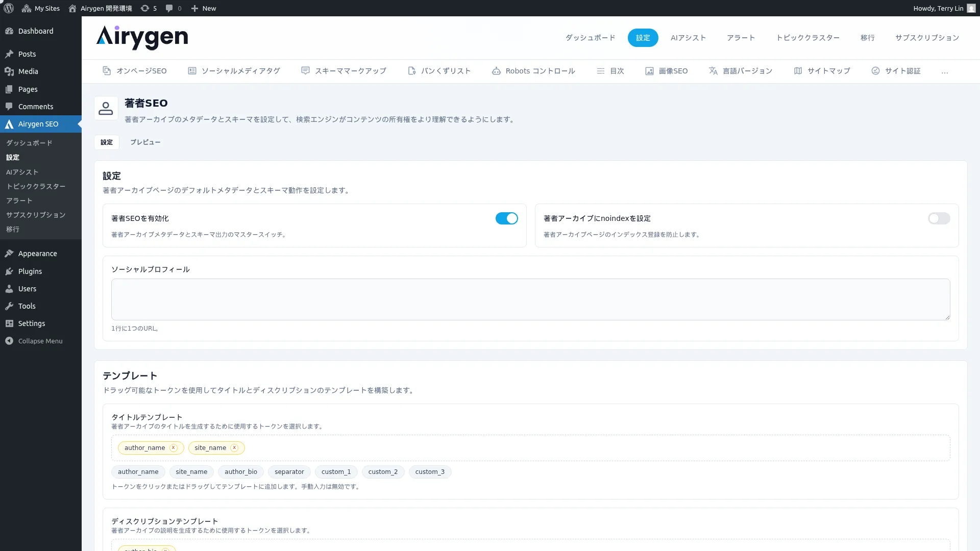Add the site_name token below title template
980x551 pixels.
(191, 472)
